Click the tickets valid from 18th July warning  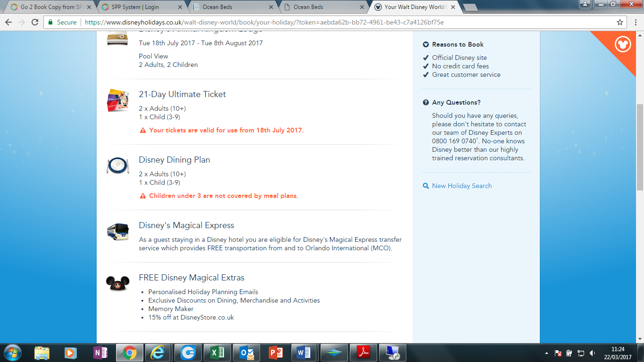(227, 130)
